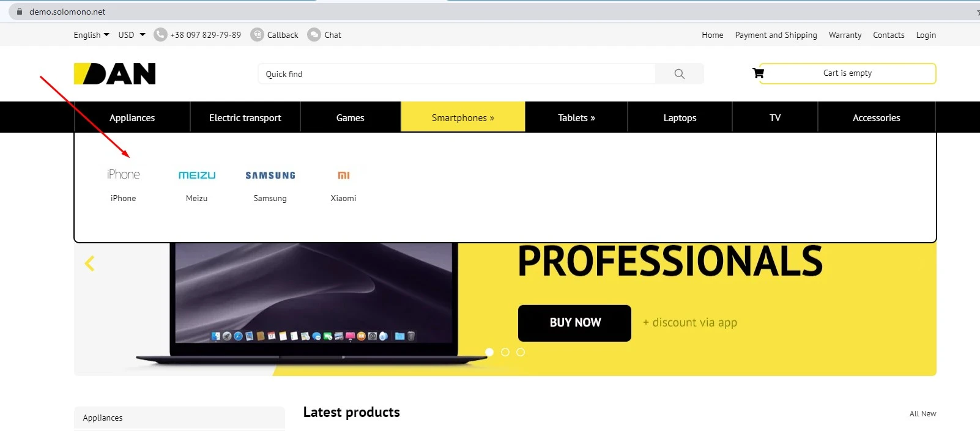Click the DAN site logo

tap(114, 74)
